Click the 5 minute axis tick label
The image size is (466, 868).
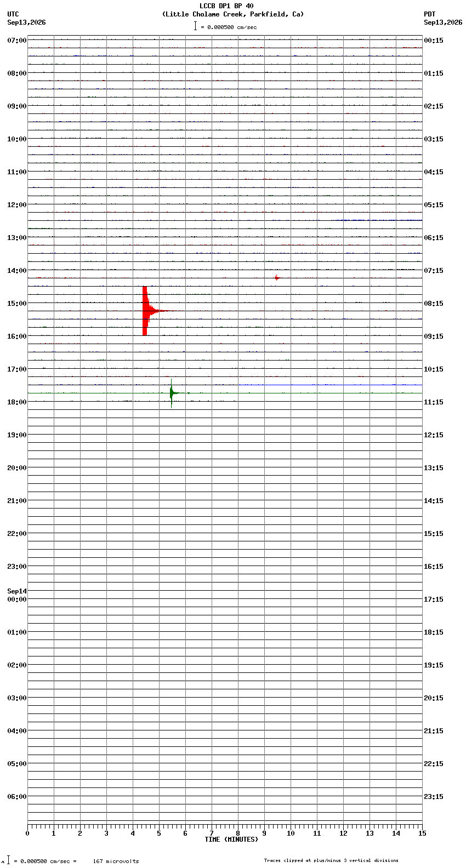(159, 833)
